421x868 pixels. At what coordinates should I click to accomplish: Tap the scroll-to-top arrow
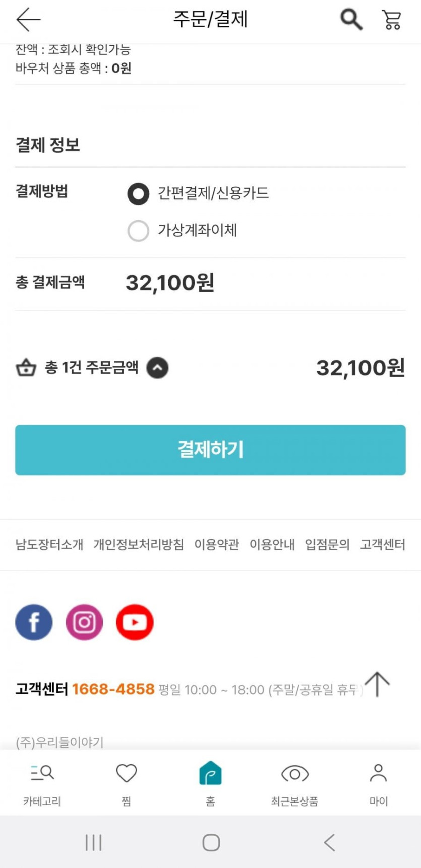coord(377,684)
